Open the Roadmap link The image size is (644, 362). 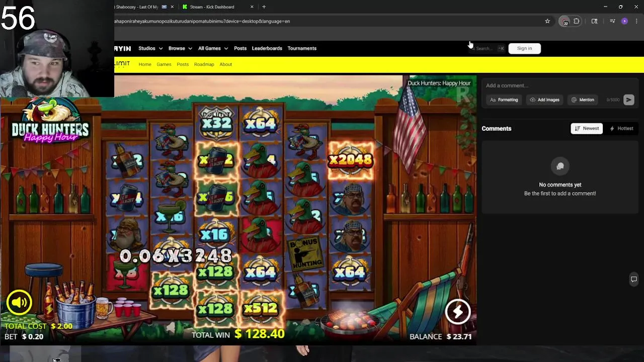point(204,64)
